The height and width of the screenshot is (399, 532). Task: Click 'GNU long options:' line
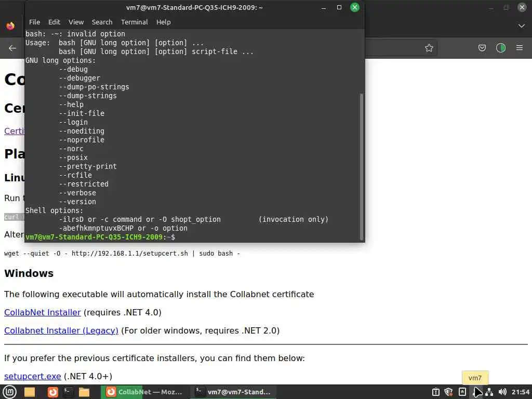[61, 60]
